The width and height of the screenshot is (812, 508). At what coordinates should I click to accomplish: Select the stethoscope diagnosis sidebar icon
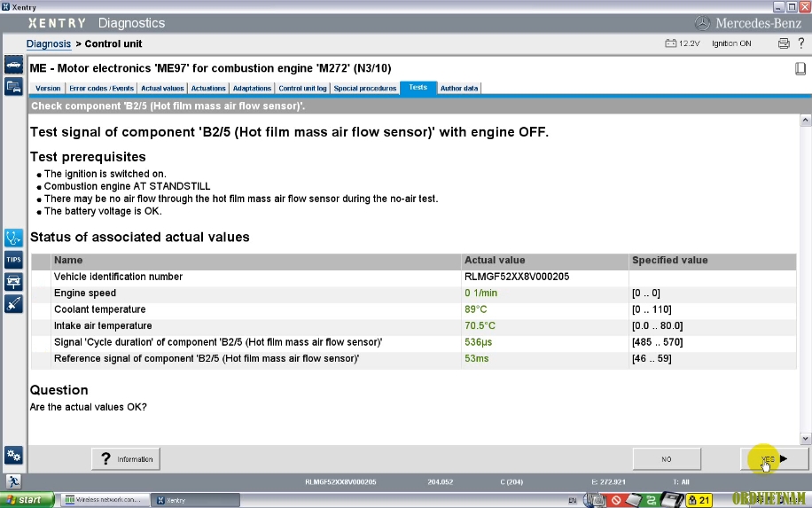click(x=13, y=238)
